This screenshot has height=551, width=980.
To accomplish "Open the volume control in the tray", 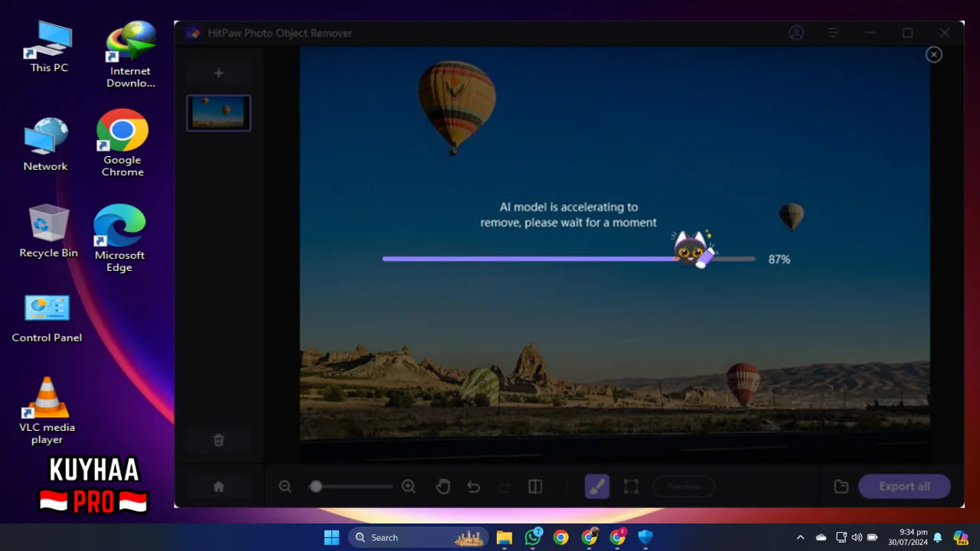I will click(x=857, y=537).
